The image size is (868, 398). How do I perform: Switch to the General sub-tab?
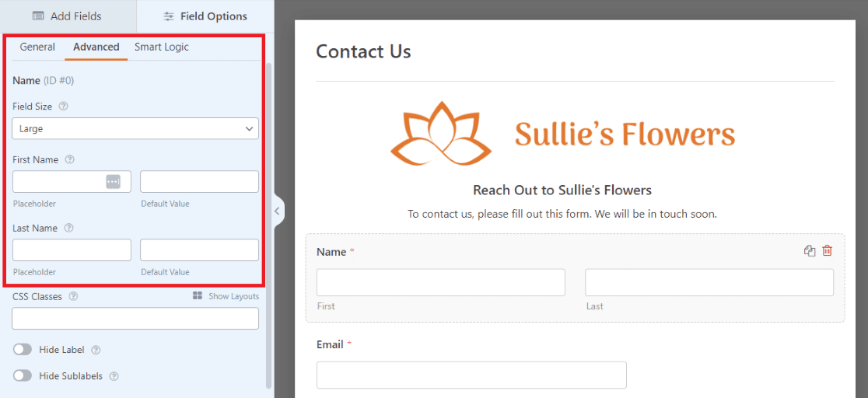coord(37,47)
